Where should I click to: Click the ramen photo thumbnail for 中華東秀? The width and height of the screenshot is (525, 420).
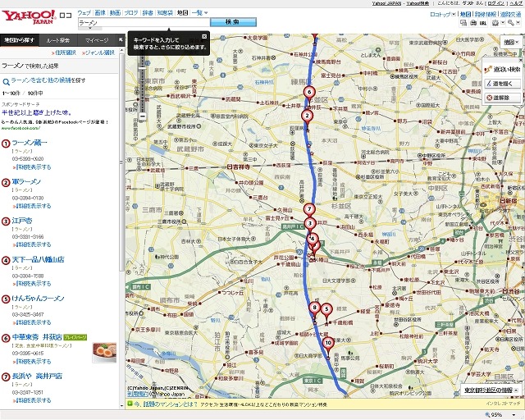(x=104, y=353)
